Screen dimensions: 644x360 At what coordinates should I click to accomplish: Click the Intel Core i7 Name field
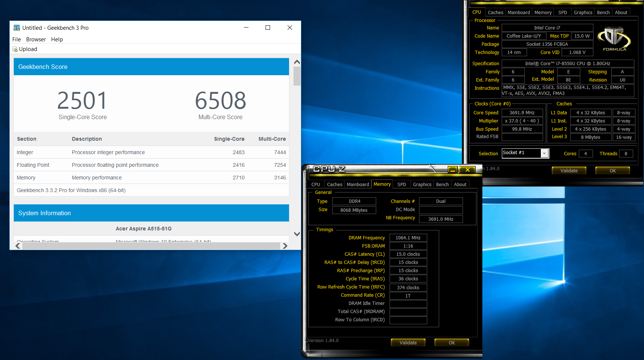547,28
